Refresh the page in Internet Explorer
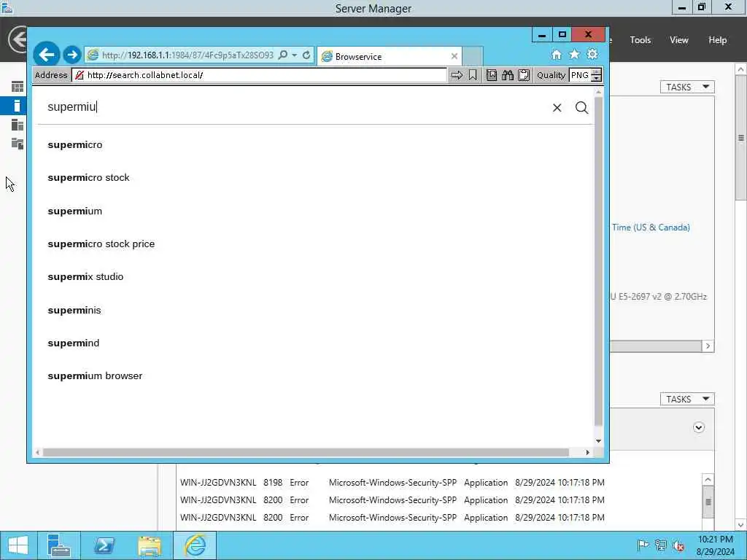Viewport: 747px width, 560px height. coord(306,55)
